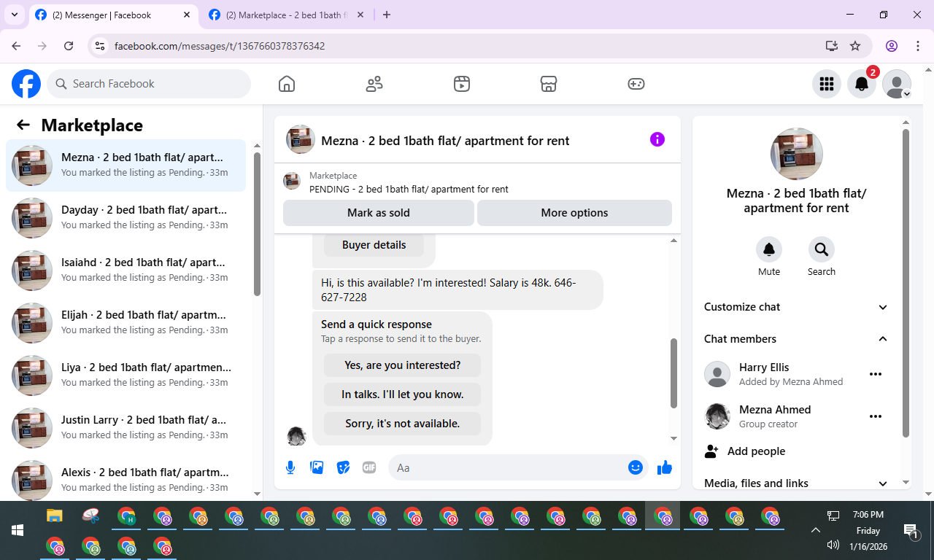
Task: Choose a GIF icon
Action: point(369,467)
